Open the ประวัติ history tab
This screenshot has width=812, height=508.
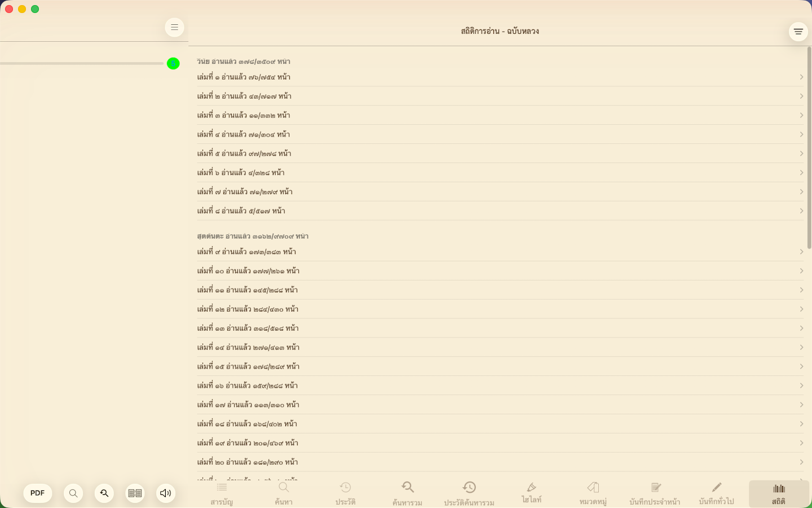[345, 494]
